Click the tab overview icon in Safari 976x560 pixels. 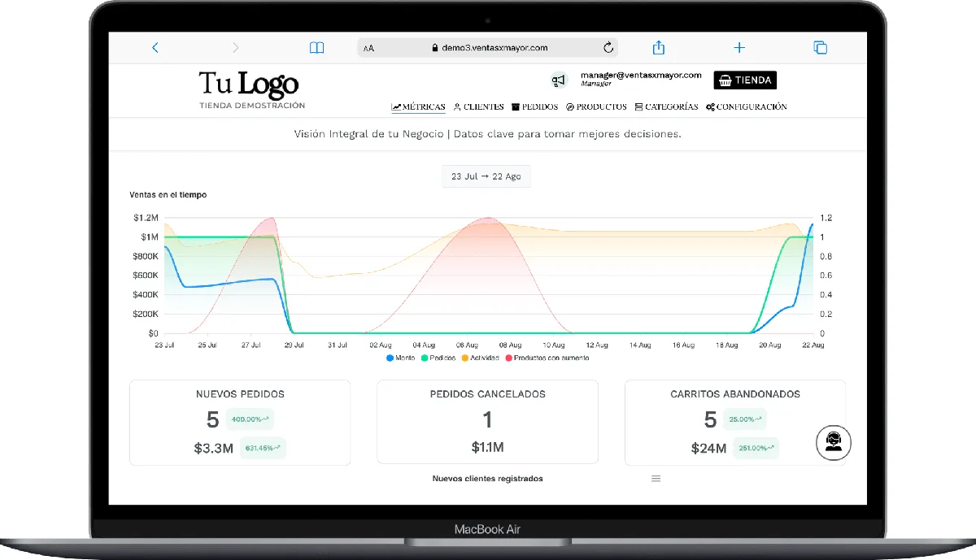[820, 47]
